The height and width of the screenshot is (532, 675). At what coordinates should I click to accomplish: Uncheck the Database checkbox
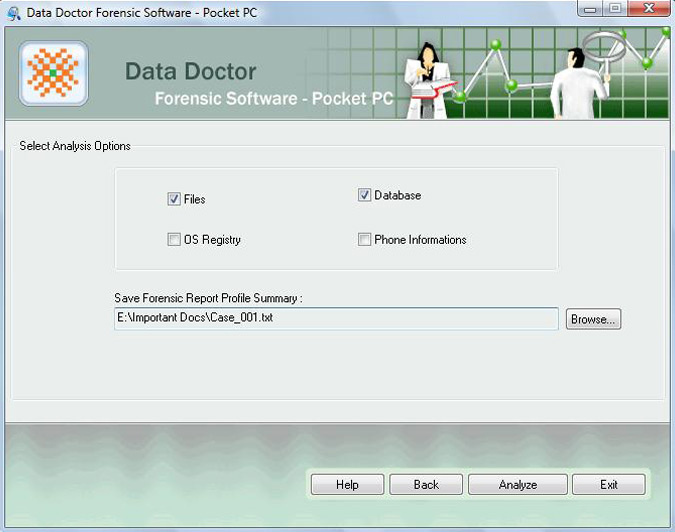click(x=364, y=195)
